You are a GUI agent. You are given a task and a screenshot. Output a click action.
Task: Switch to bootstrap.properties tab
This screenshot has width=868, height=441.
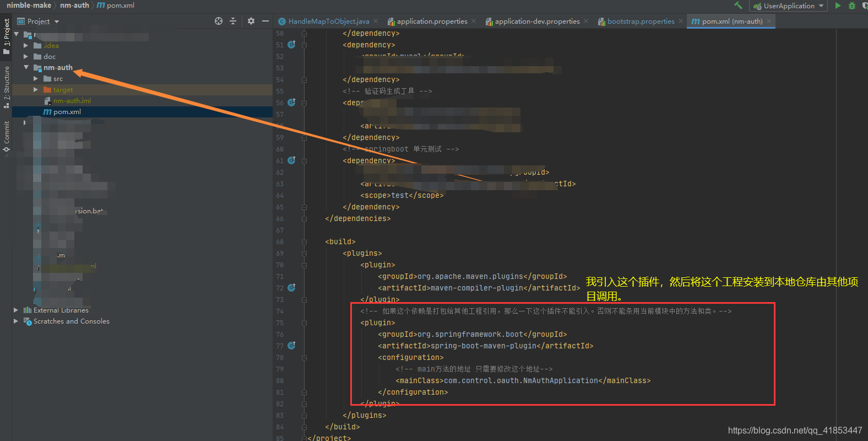click(x=641, y=21)
